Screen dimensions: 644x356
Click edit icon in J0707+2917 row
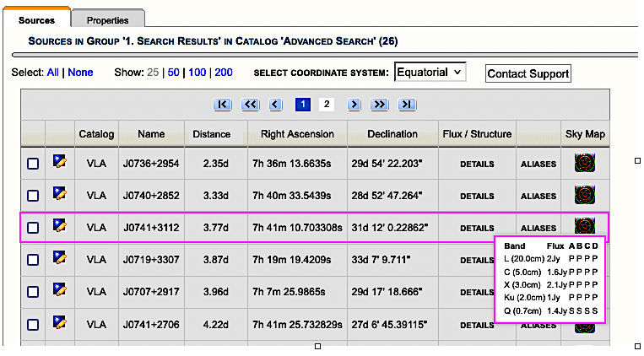tap(60, 292)
